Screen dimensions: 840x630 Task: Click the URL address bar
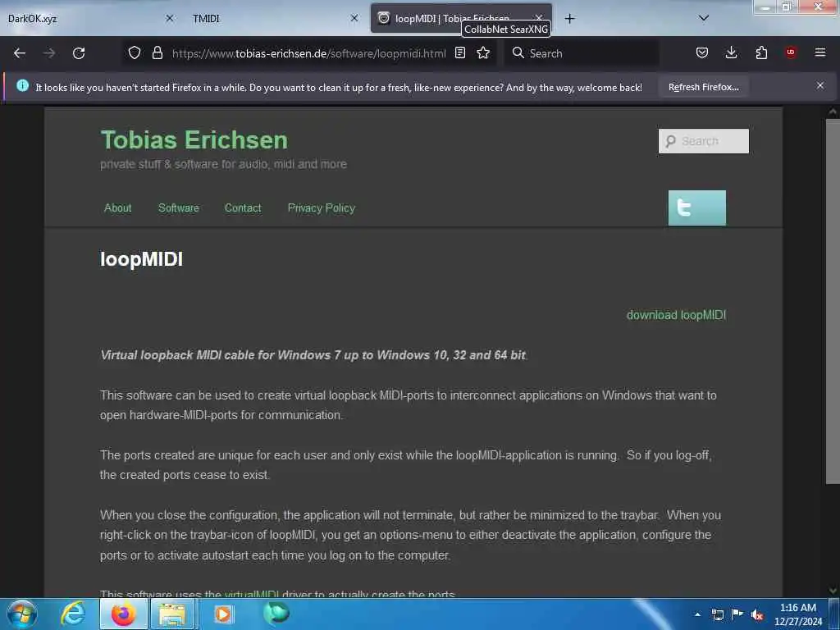pyautogui.click(x=308, y=53)
